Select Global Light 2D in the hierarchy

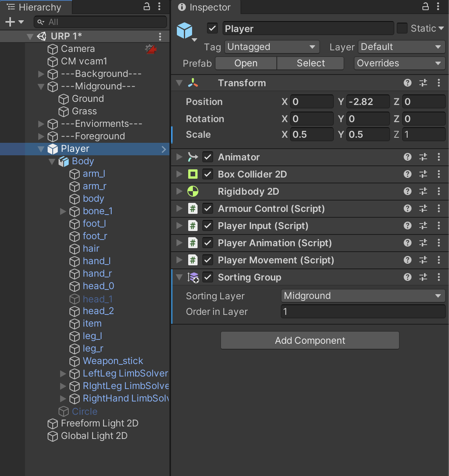point(94,436)
